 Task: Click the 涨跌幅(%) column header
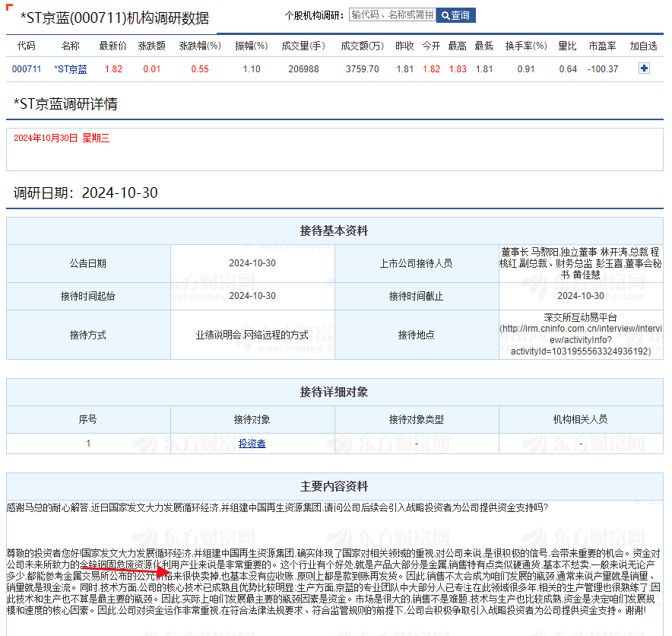(x=200, y=46)
